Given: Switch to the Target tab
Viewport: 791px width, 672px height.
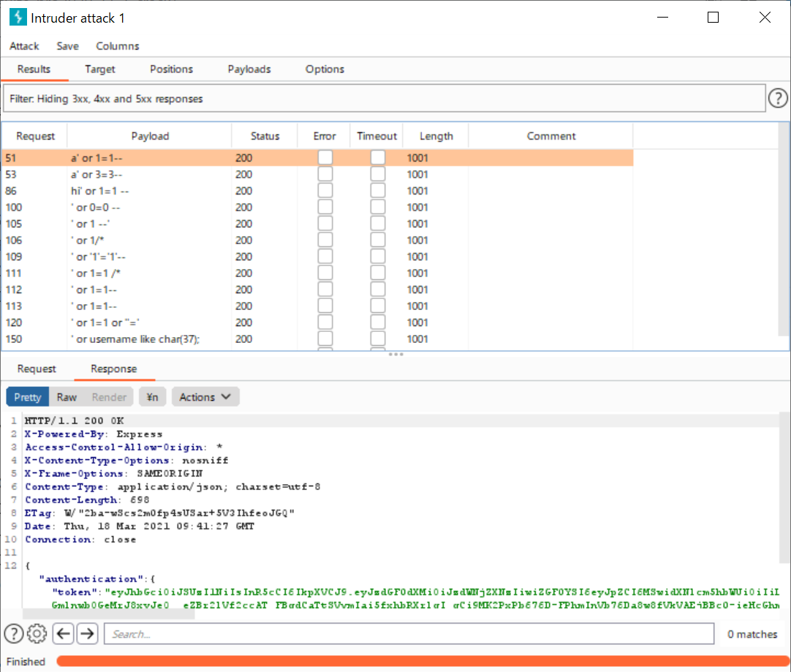Looking at the screenshot, I should (x=100, y=69).
